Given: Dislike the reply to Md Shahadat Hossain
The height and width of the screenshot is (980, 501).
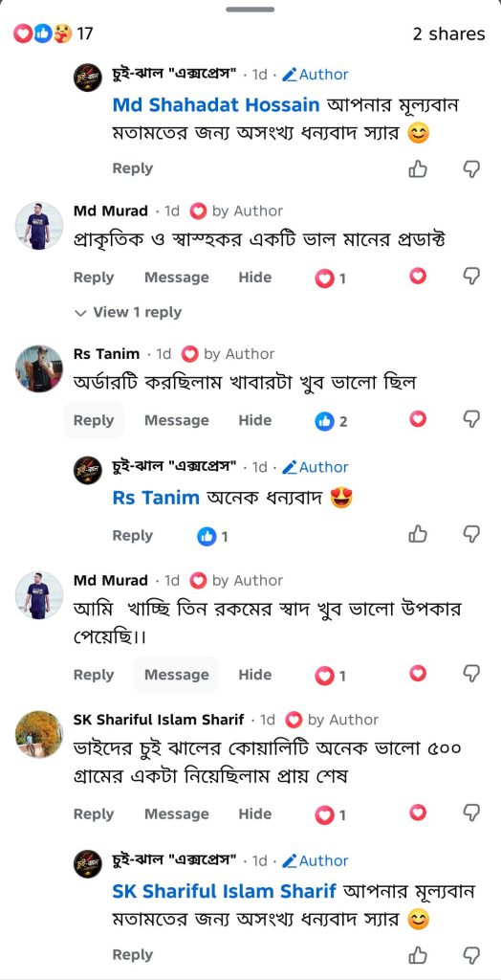Looking at the screenshot, I should pyautogui.click(x=471, y=168).
